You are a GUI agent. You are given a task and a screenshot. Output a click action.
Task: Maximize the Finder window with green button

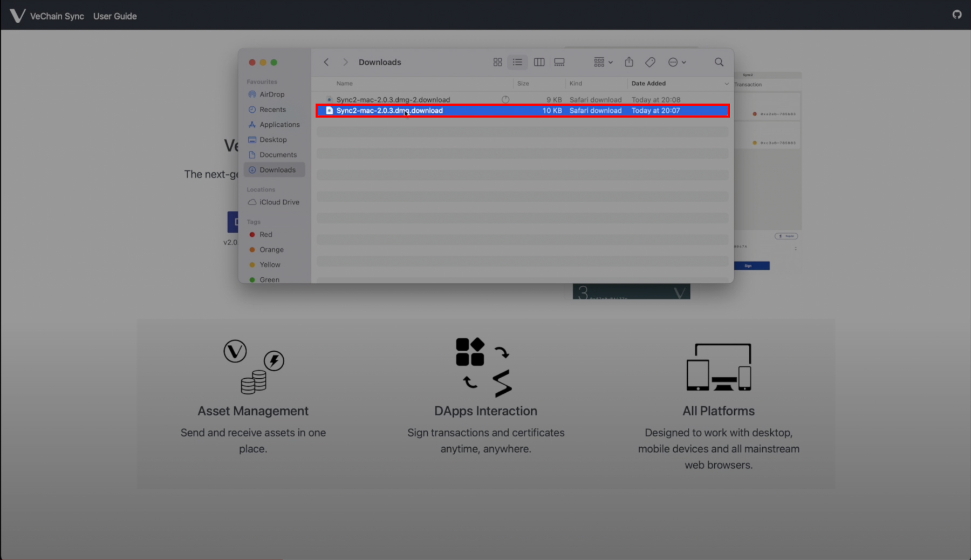(x=273, y=63)
